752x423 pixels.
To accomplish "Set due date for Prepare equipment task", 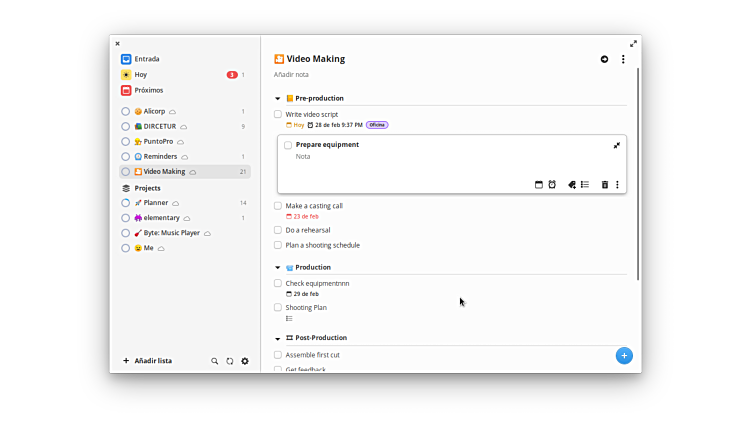I will (539, 185).
